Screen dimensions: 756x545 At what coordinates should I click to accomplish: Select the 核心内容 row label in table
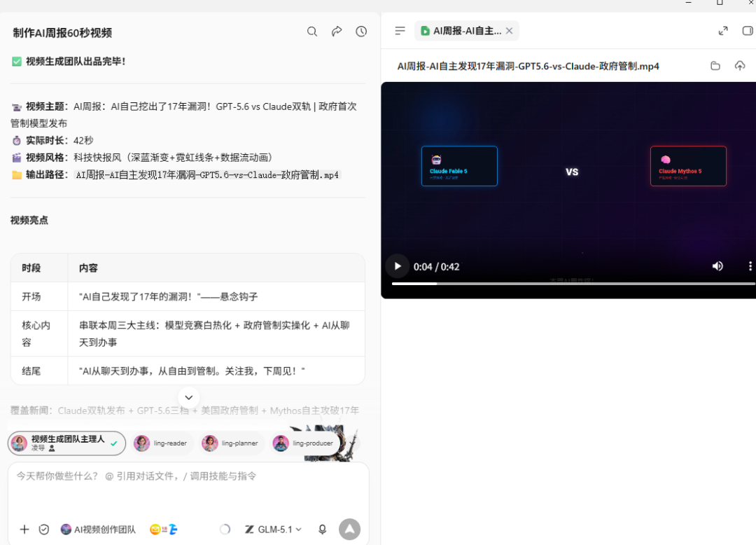click(36, 333)
